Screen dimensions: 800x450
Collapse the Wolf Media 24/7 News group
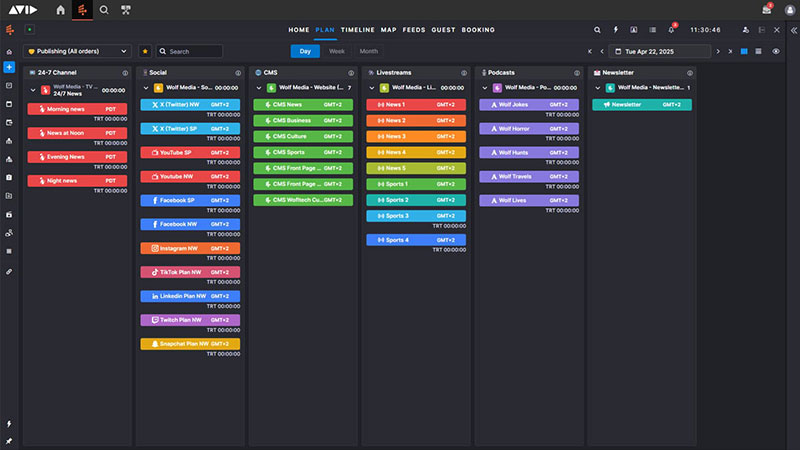click(x=33, y=90)
